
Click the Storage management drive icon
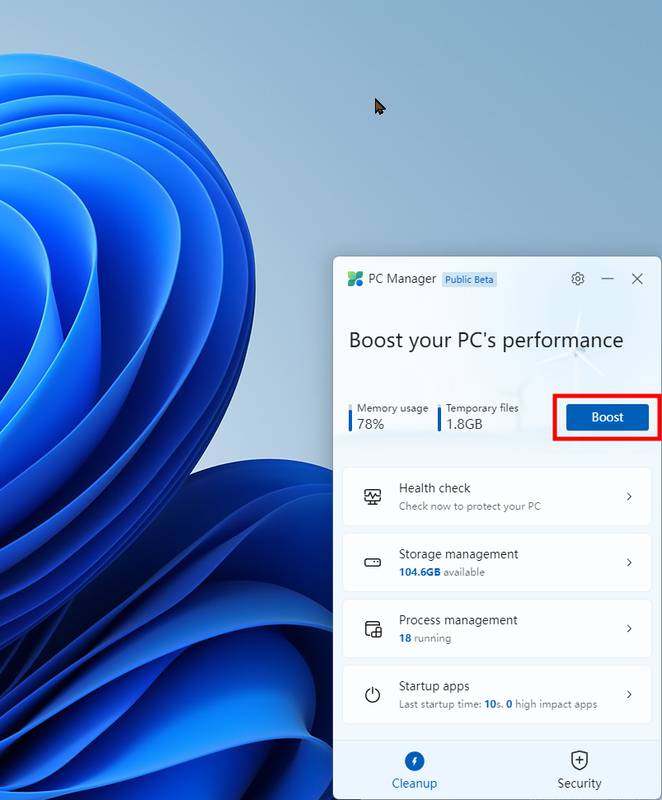point(372,562)
